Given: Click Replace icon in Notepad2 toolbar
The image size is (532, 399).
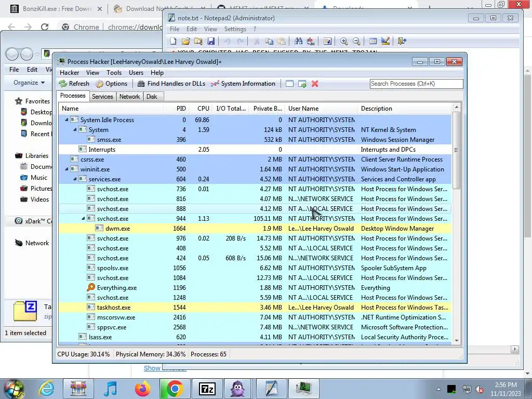Looking at the screenshot, I should tap(311, 41).
